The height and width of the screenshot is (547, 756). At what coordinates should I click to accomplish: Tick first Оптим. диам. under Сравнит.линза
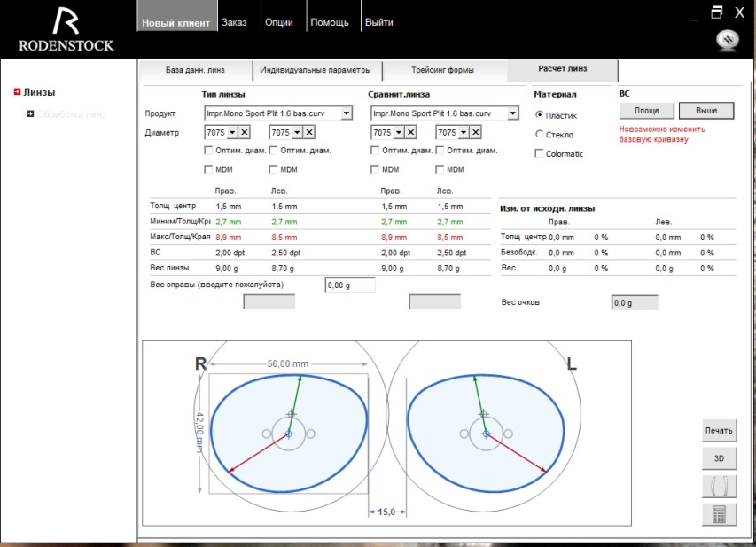(375, 151)
